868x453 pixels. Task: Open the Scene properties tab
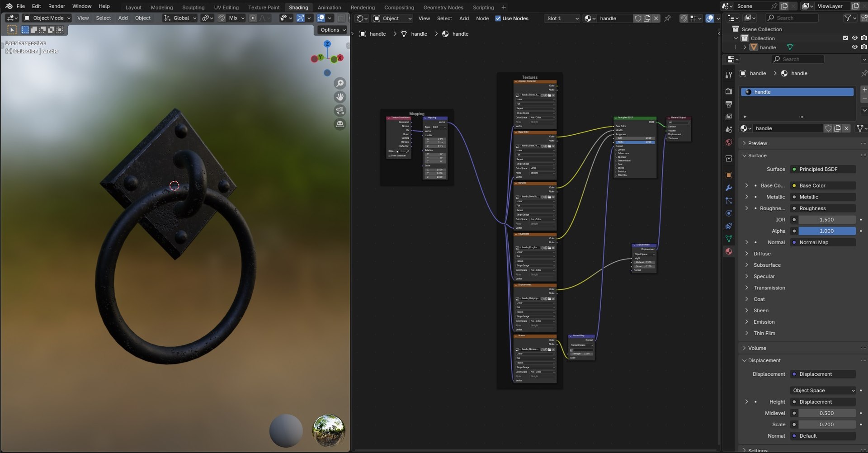tap(728, 129)
